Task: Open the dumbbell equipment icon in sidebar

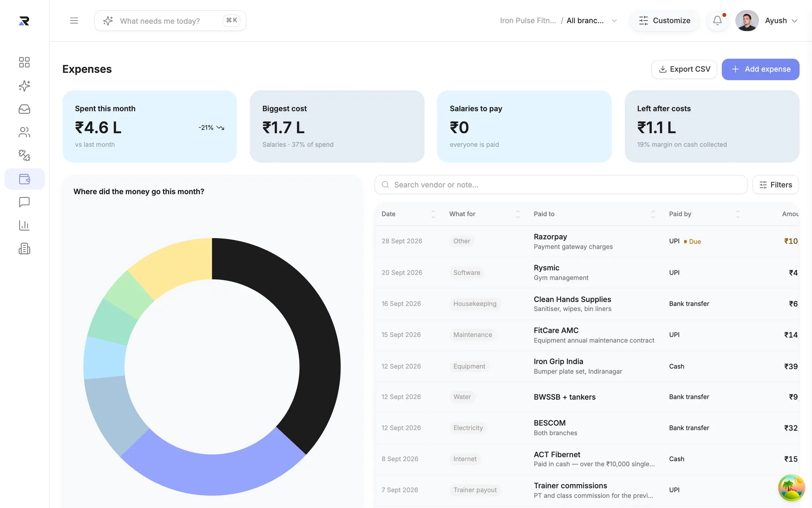Action: tap(24, 155)
